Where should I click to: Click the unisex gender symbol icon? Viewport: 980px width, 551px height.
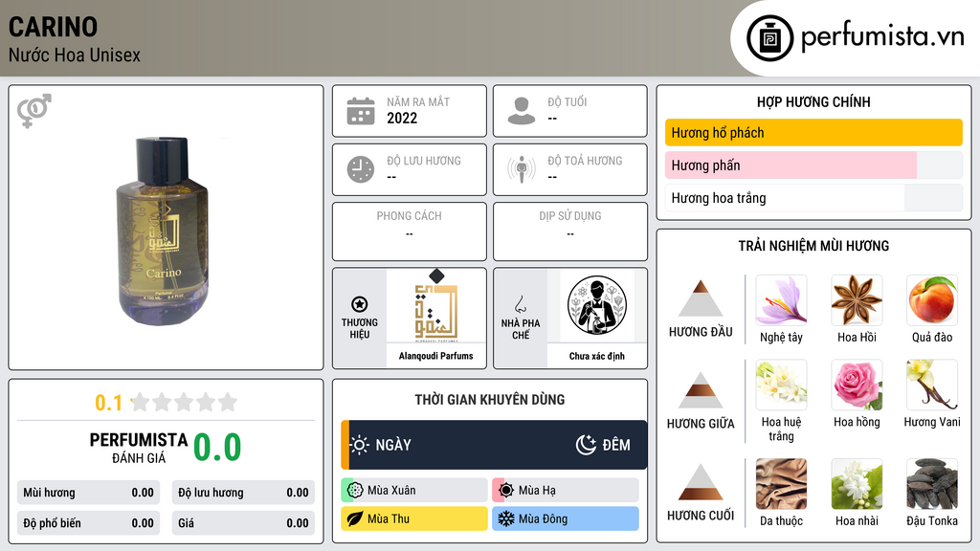point(33,111)
